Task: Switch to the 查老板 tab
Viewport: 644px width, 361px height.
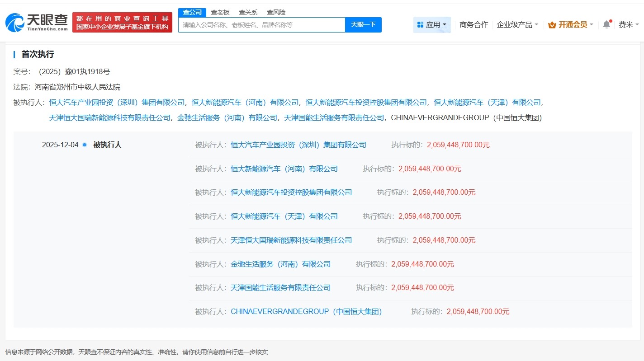Action: point(220,12)
